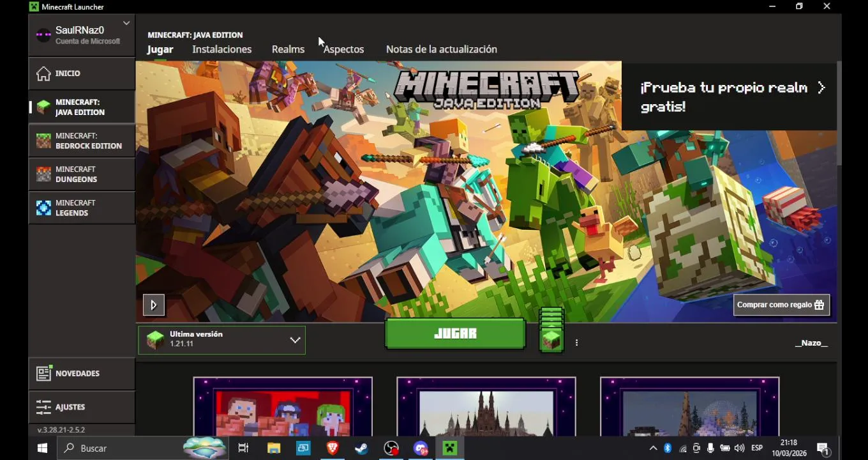Open File Explorer from the taskbar
Screen dimensions: 868x460
click(273, 448)
